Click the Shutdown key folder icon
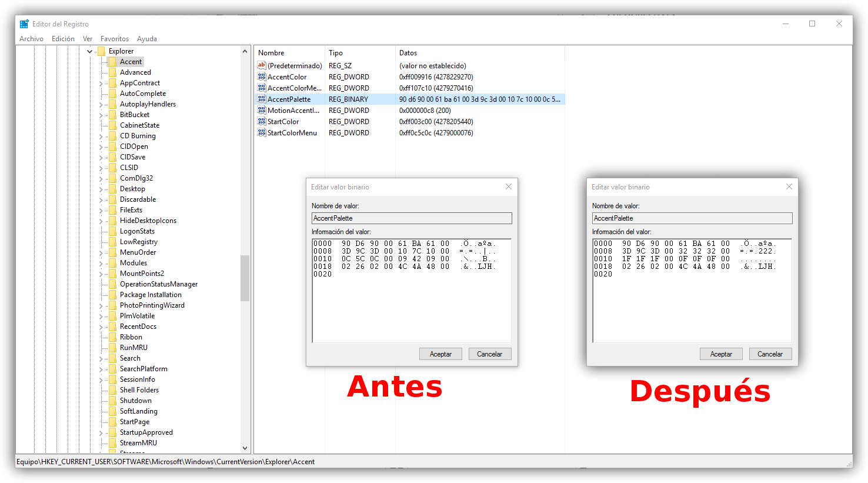The image size is (868, 483). coord(112,401)
